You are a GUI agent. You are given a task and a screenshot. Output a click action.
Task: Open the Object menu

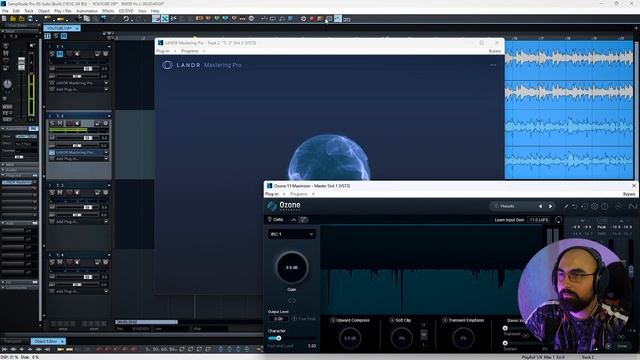click(44, 11)
